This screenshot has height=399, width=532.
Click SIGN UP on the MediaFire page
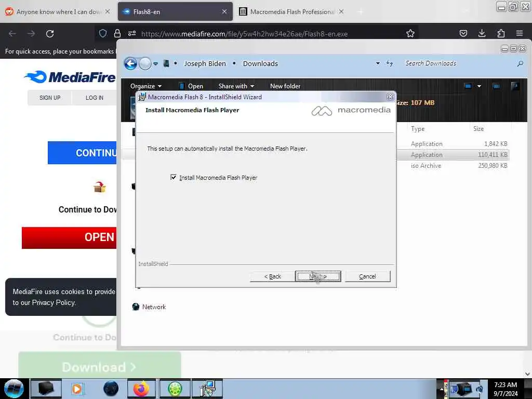tap(50, 98)
